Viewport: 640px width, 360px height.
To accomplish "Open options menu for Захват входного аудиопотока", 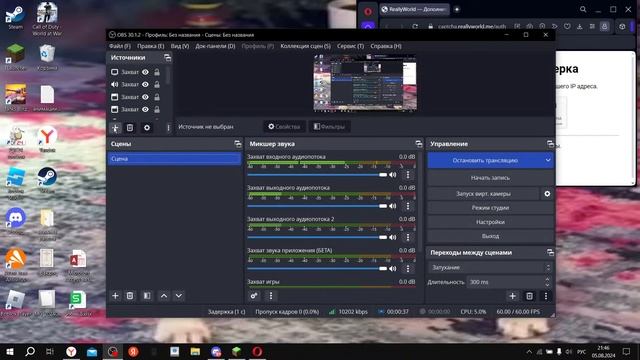I will [407, 175].
